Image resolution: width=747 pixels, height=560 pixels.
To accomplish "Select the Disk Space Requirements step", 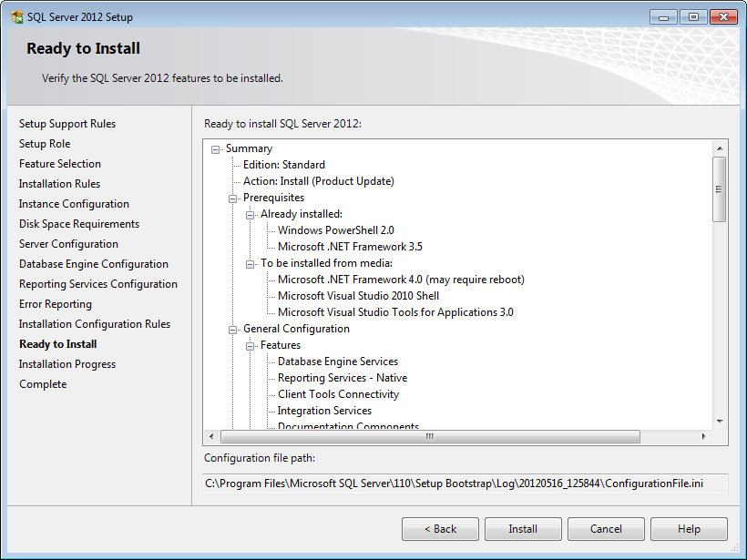I will (79, 224).
